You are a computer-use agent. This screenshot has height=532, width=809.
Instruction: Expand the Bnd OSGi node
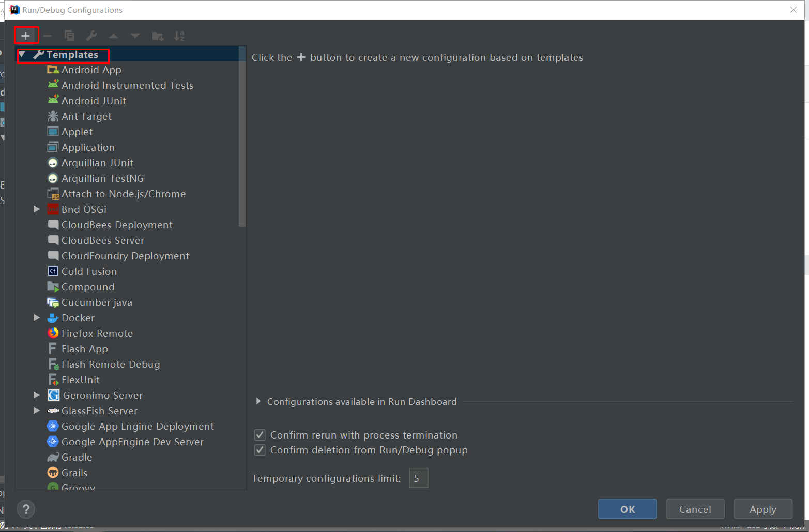click(37, 209)
